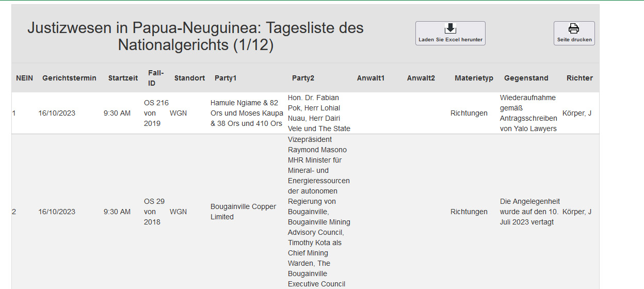
Task: Click the Richter column header
Action: (x=579, y=78)
